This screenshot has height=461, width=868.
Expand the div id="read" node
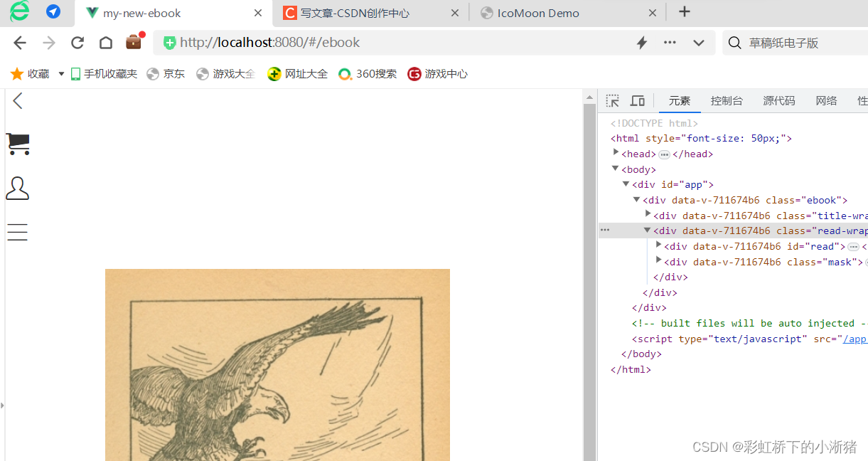click(659, 245)
